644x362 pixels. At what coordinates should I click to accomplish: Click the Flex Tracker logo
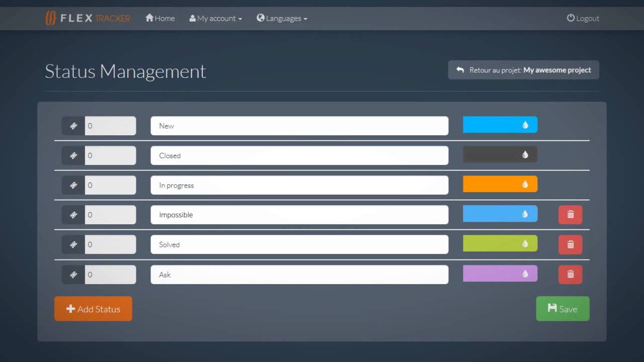tap(88, 18)
